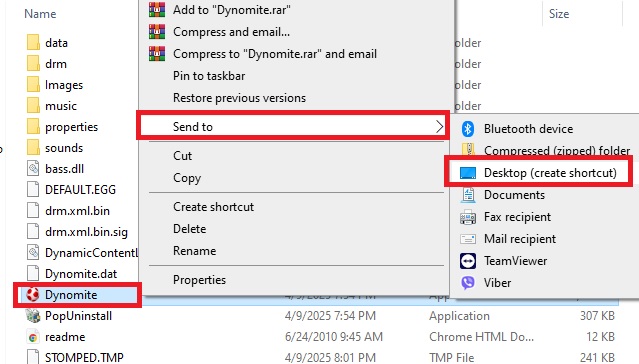
Task: Choose Compress and email... option
Action: coord(231,31)
